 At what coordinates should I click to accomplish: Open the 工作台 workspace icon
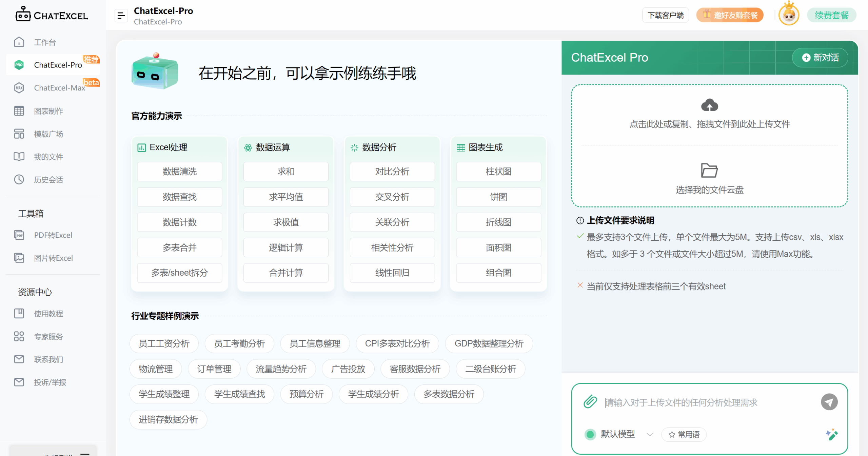[x=19, y=42]
